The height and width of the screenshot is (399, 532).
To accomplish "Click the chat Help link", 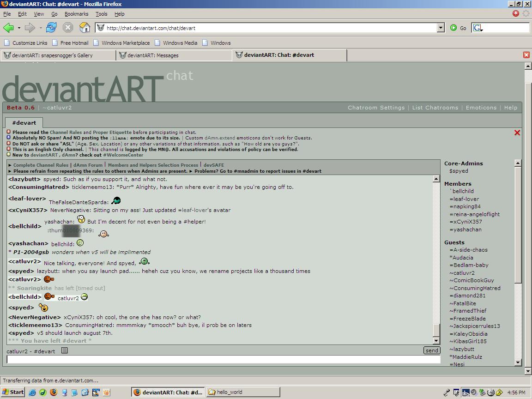I will click(511, 108).
